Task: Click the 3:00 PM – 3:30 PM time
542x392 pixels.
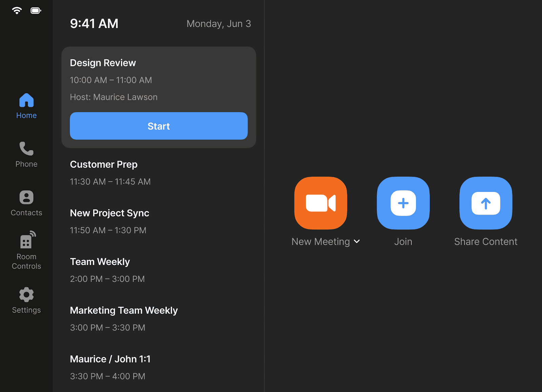Action: click(107, 328)
